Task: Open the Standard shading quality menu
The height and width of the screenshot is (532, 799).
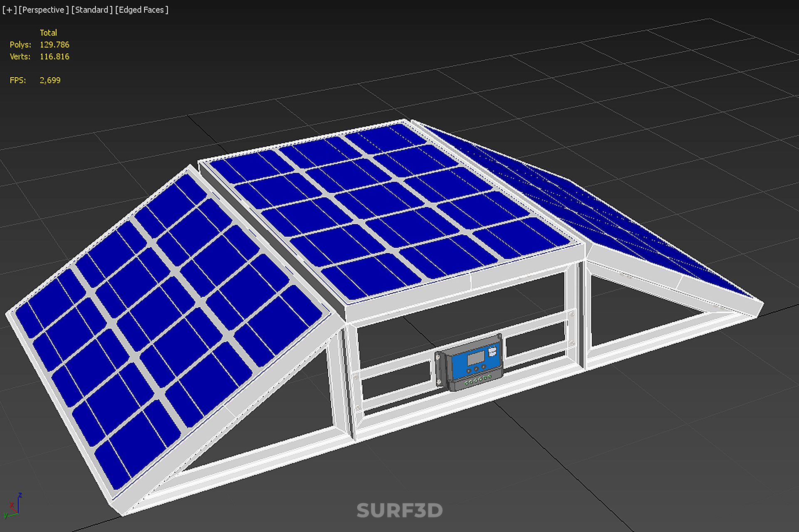Action: click(92, 10)
